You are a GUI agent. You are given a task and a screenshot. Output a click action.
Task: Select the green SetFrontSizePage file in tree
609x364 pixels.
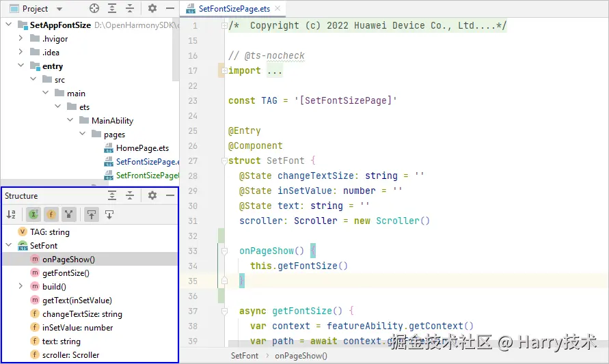click(141, 176)
